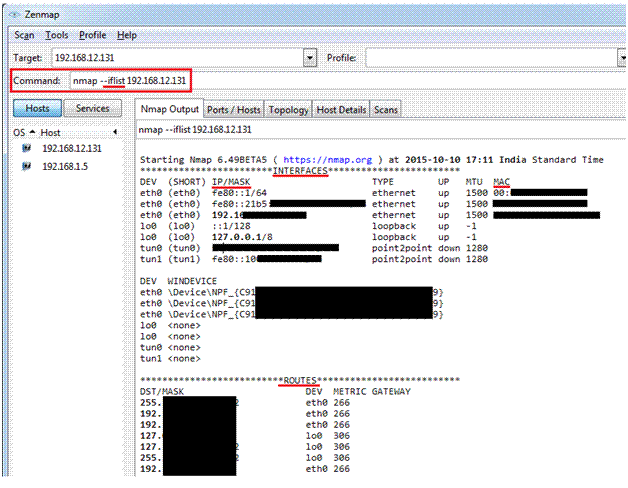
Task: Open the Ports / Hosts tab
Action: click(233, 109)
